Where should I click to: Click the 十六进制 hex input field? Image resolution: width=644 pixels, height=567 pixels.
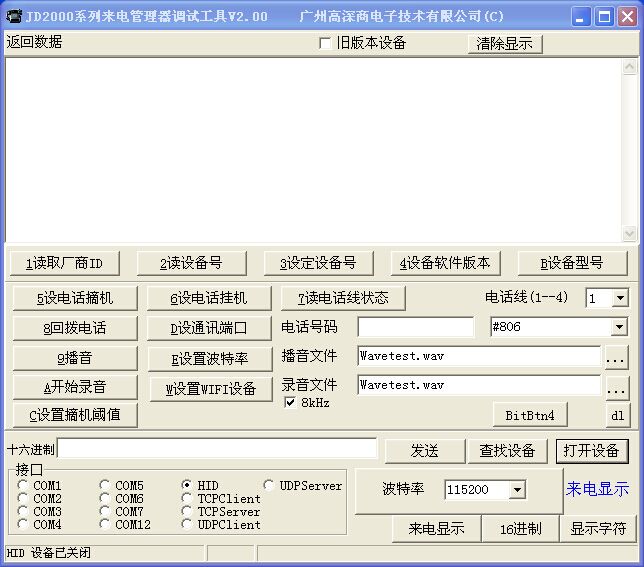(217, 448)
